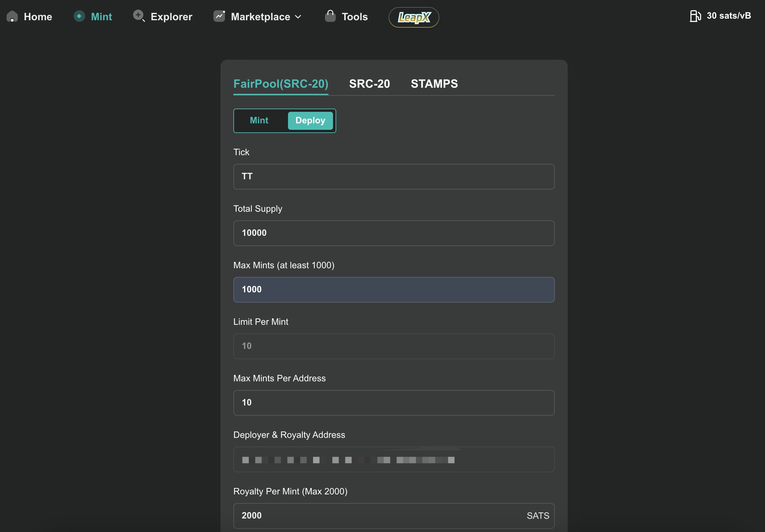Open the SRC-20 tab
Viewport: 765px width, 532px height.
pyautogui.click(x=369, y=84)
